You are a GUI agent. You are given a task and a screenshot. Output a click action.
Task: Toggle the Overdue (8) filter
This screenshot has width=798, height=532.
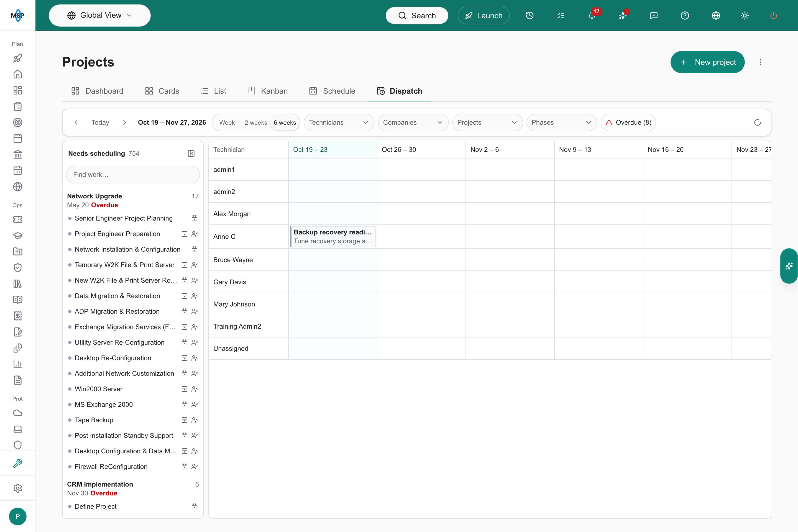628,122
